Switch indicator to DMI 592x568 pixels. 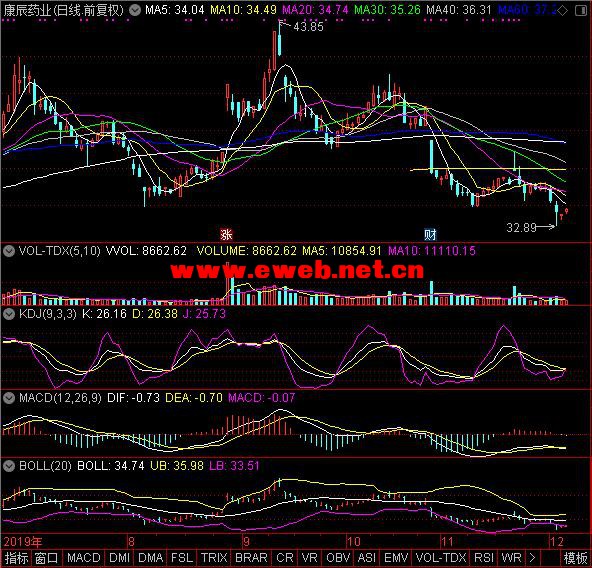point(119,558)
